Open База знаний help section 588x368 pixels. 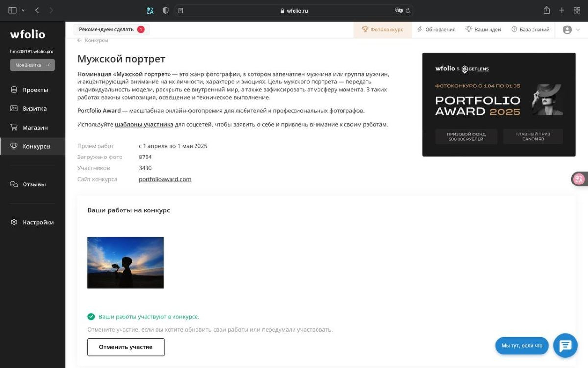tap(530, 29)
